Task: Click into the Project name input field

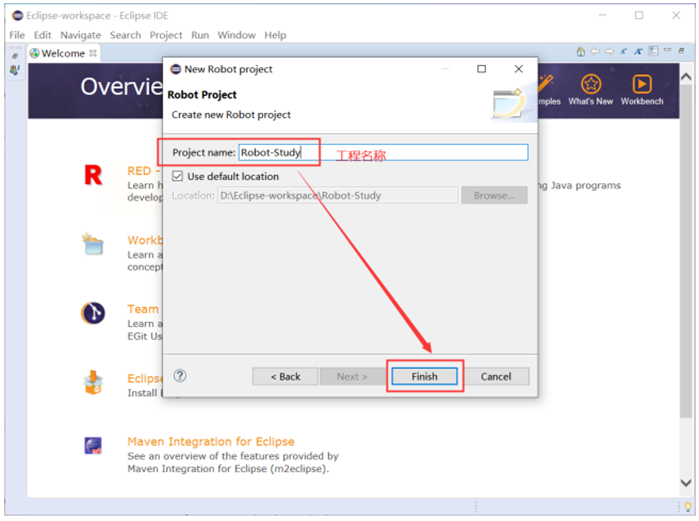Action: 383,152
